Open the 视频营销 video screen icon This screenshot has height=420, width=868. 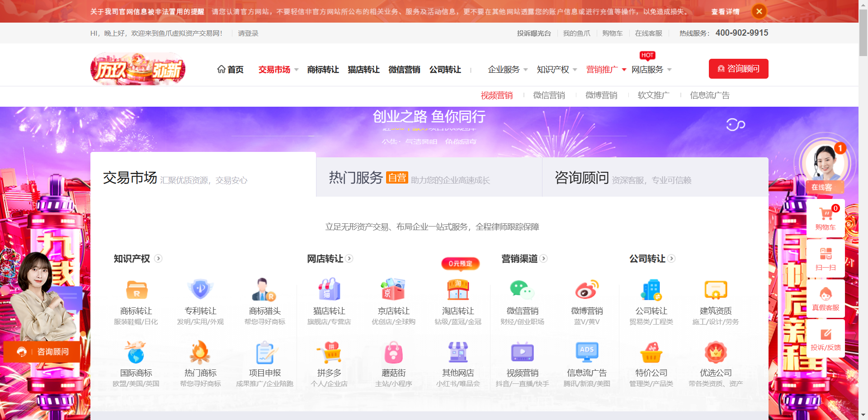pos(522,352)
